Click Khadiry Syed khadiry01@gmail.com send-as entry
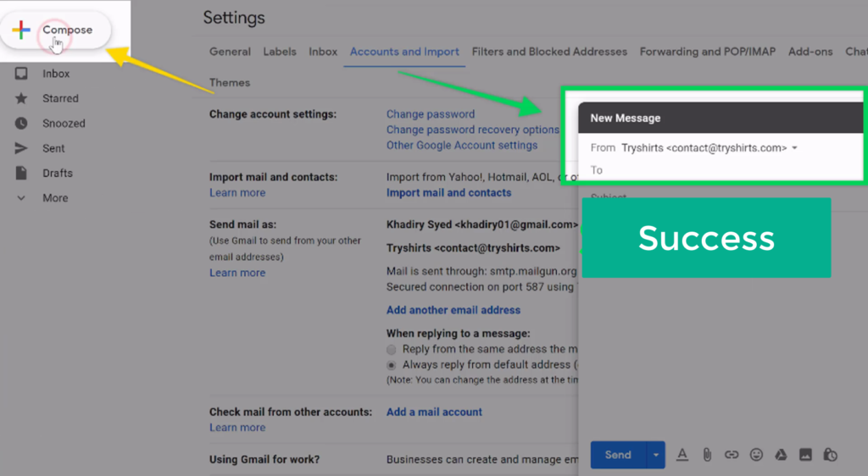The width and height of the screenshot is (868, 476). click(481, 224)
